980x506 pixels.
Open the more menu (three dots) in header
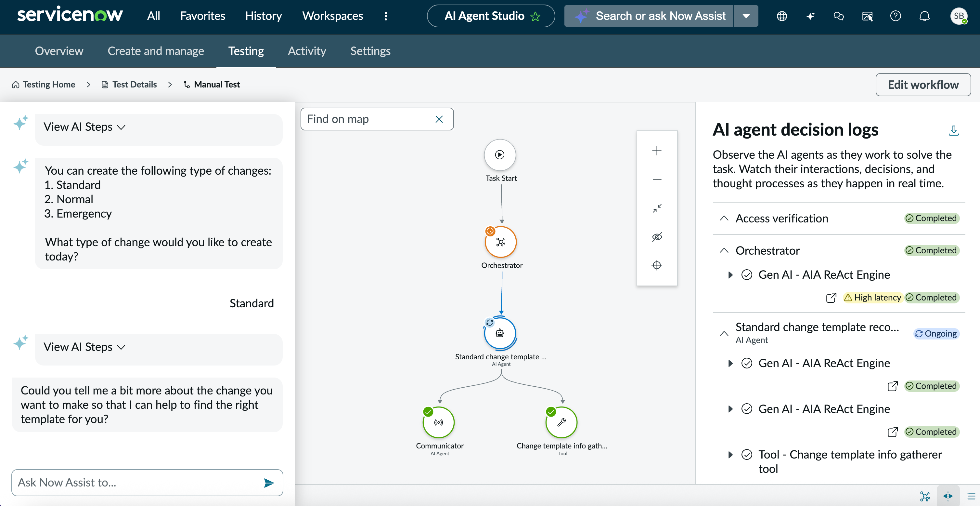coord(386,16)
